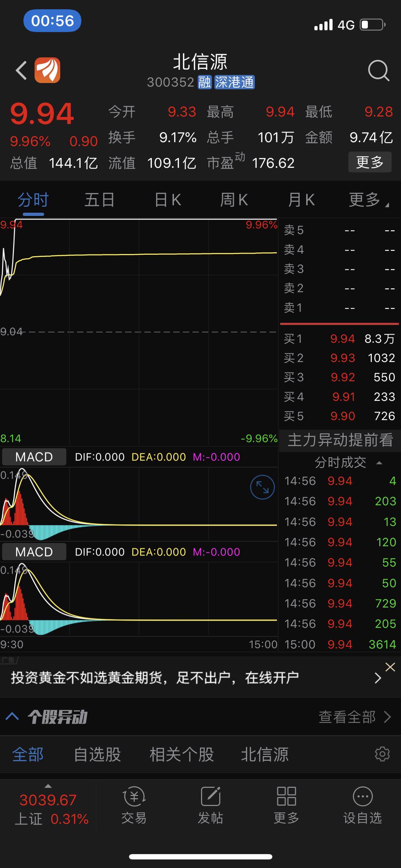401x868 pixels.
Task: Tap 买2 bid row at 9.93
Action: pyautogui.click(x=339, y=358)
